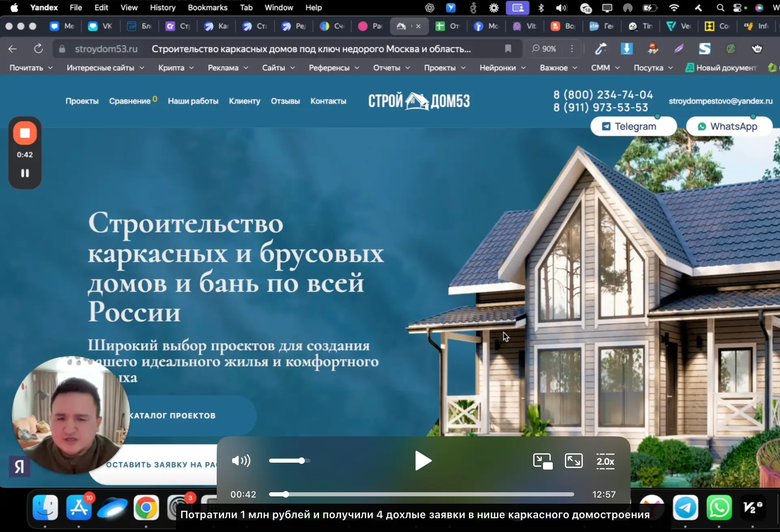The image size is (780, 532).
Task: Expand the Почитать bookmarks folder
Action: pos(31,68)
